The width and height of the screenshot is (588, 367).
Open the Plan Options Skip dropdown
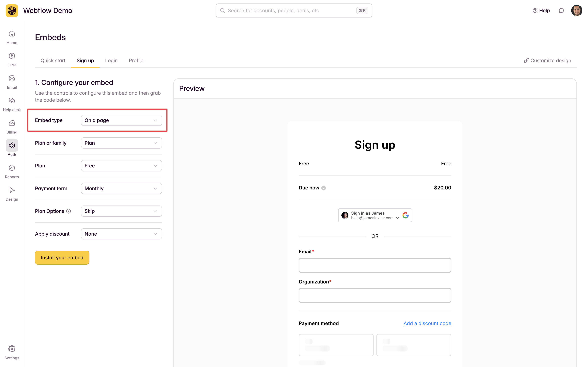click(x=121, y=211)
